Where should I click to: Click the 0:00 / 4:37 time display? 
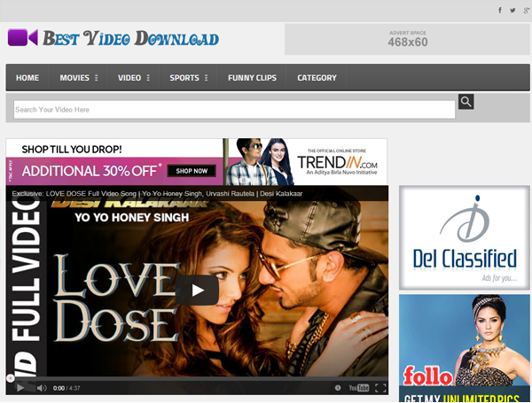coord(66,388)
